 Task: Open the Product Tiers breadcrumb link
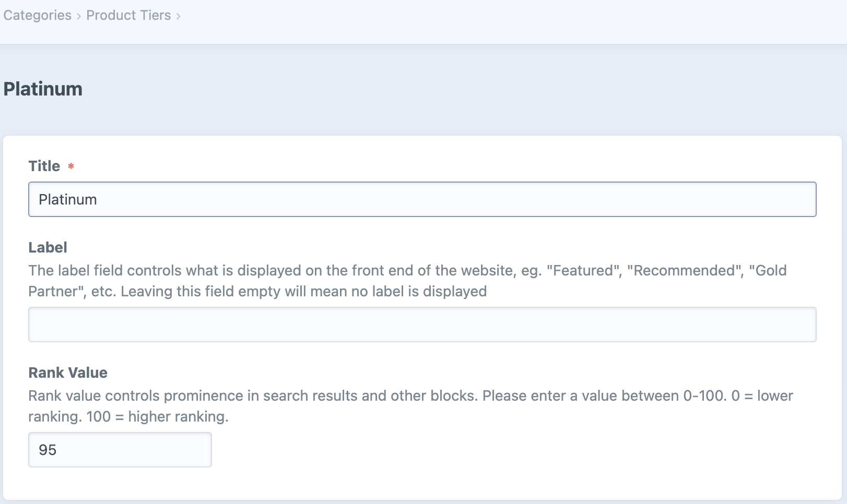coord(128,15)
